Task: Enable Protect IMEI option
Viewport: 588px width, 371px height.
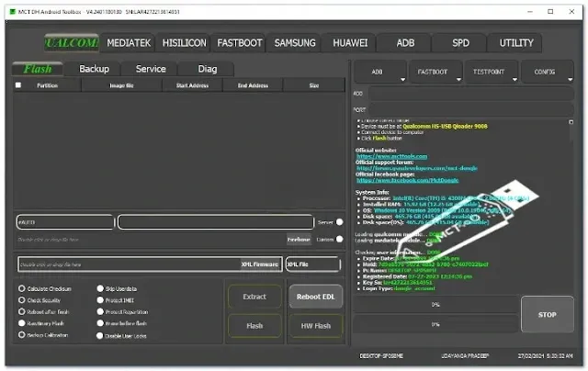Action: click(x=100, y=299)
